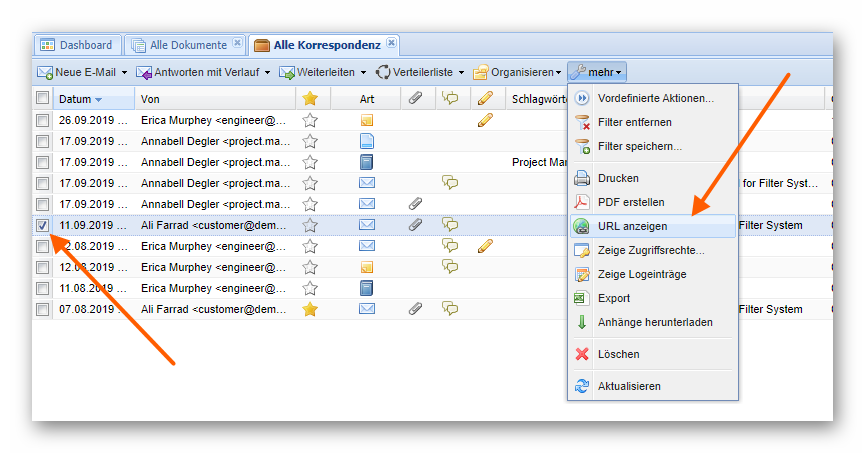Expand Weiterleiten dropdown arrow
The width and height of the screenshot is (865, 453).
(x=363, y=72)
